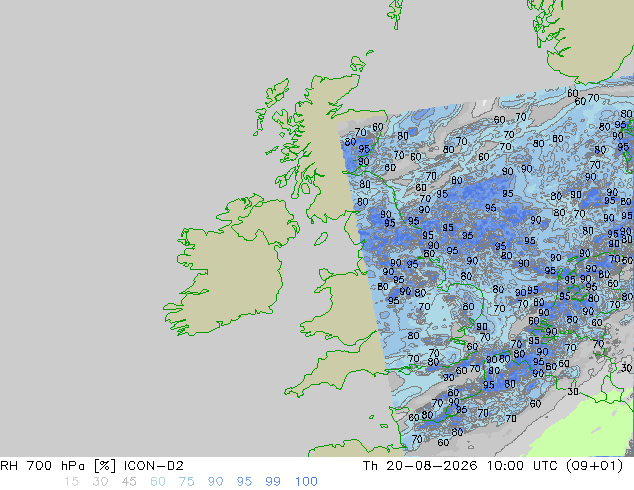Select the 95 value in the color legend

(x=244, y=482)
